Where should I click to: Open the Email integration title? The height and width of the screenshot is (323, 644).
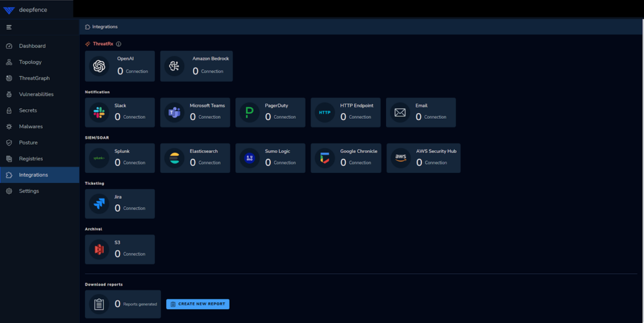(x=421, y=106)
